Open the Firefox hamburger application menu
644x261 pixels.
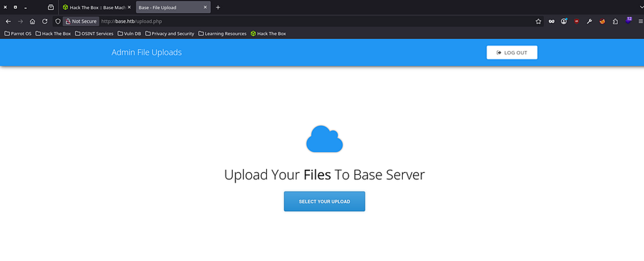pos(640,21)
